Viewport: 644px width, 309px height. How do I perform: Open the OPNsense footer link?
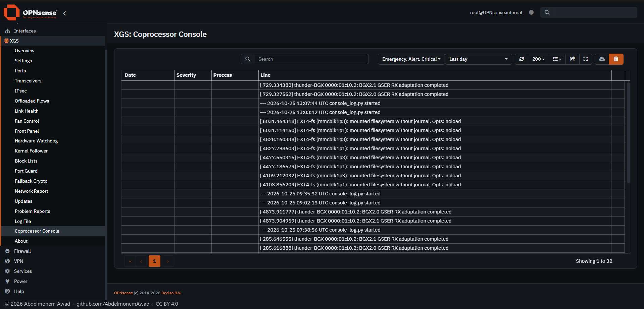(x=123, y=293)
